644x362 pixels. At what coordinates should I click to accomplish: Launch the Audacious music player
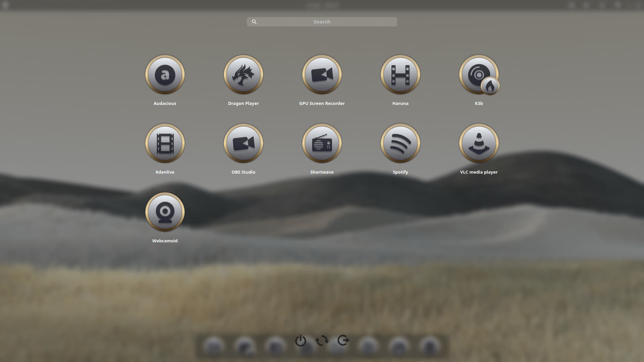[165, 75]
